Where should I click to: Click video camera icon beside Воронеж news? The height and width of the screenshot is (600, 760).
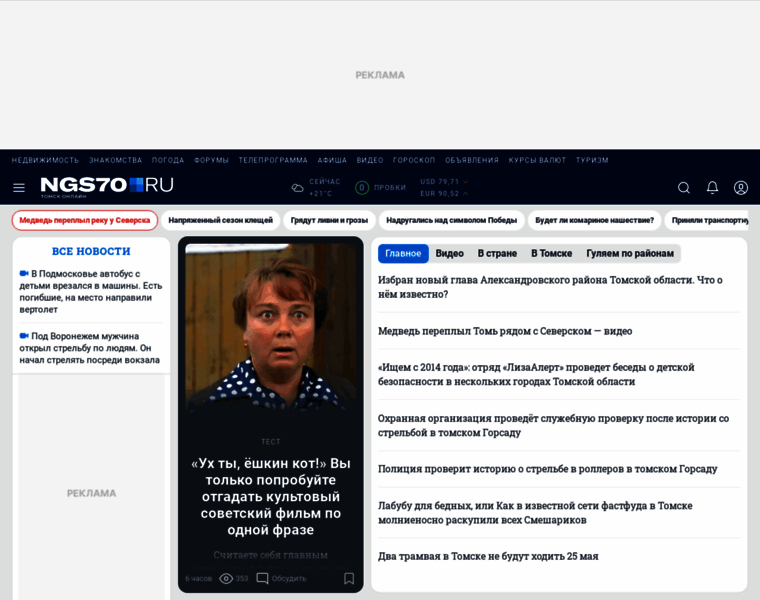(24, 336)
